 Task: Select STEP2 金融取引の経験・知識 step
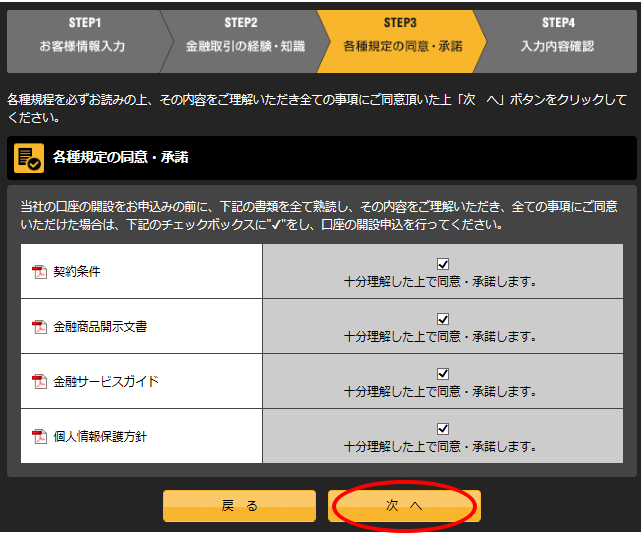[243, 36]
